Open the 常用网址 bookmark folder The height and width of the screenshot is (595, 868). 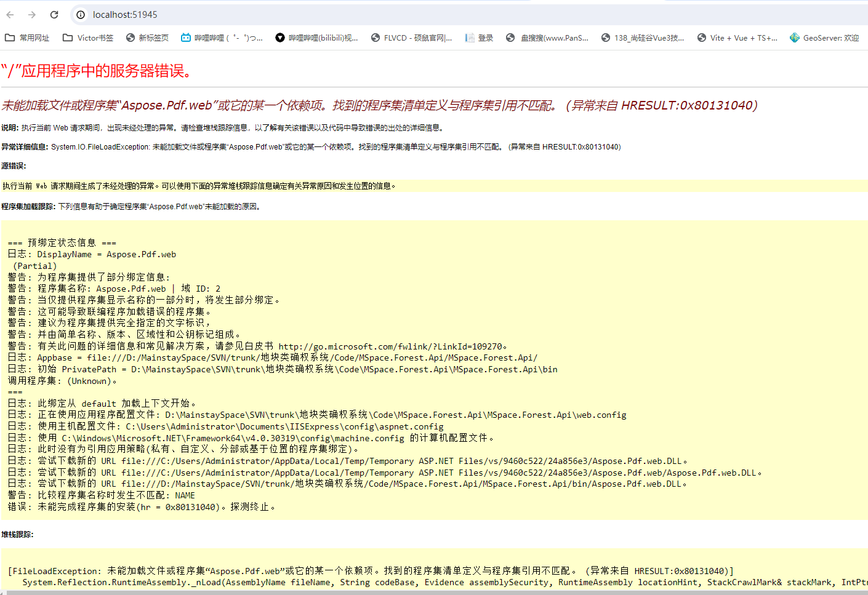[27, 38]
